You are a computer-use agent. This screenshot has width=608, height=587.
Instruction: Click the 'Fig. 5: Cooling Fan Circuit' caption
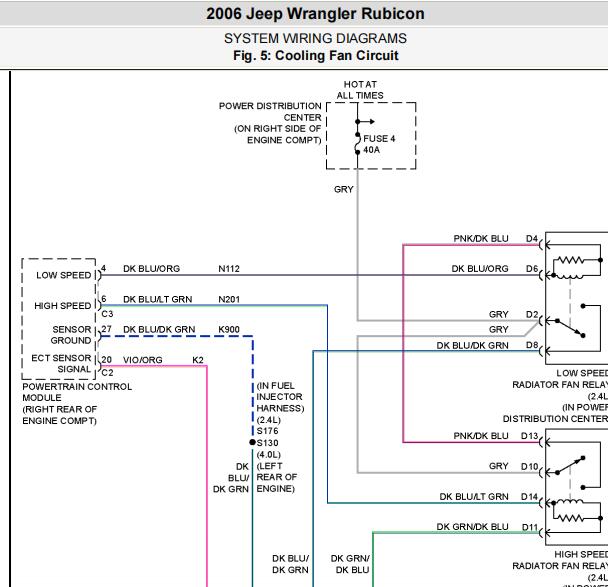click(315, 55)
